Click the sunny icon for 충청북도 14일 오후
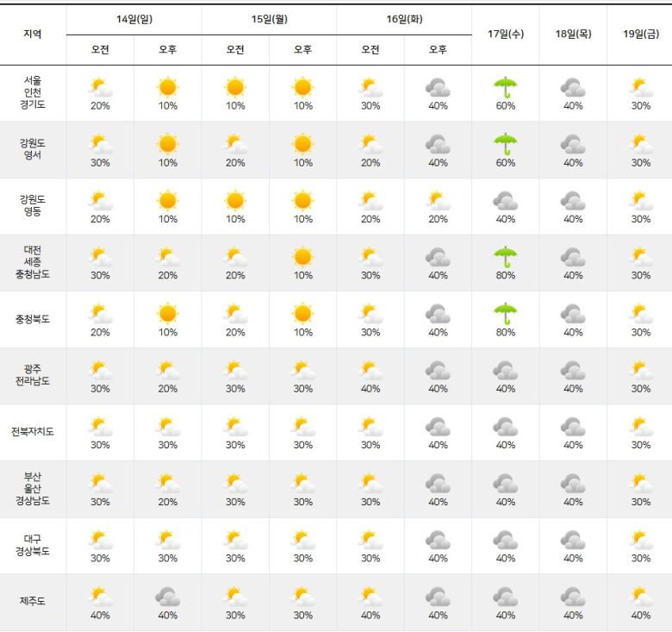Screen dimensions: 672x632 167,313
